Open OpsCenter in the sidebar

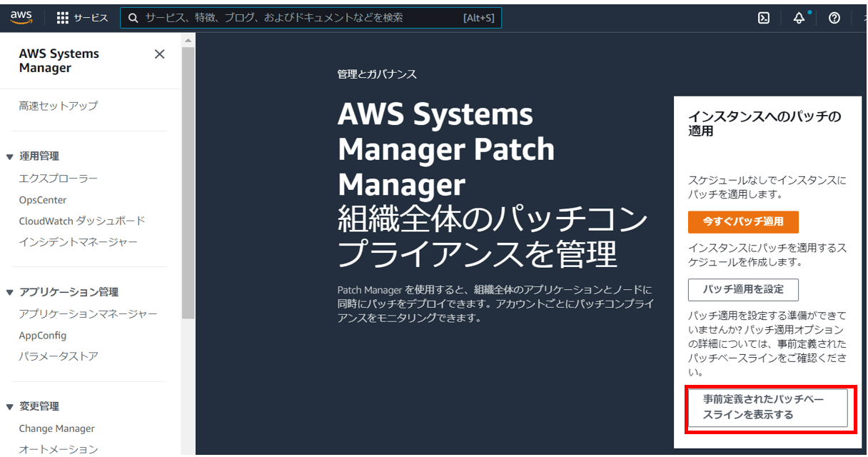pyautogui.click(x=43, y=200)
